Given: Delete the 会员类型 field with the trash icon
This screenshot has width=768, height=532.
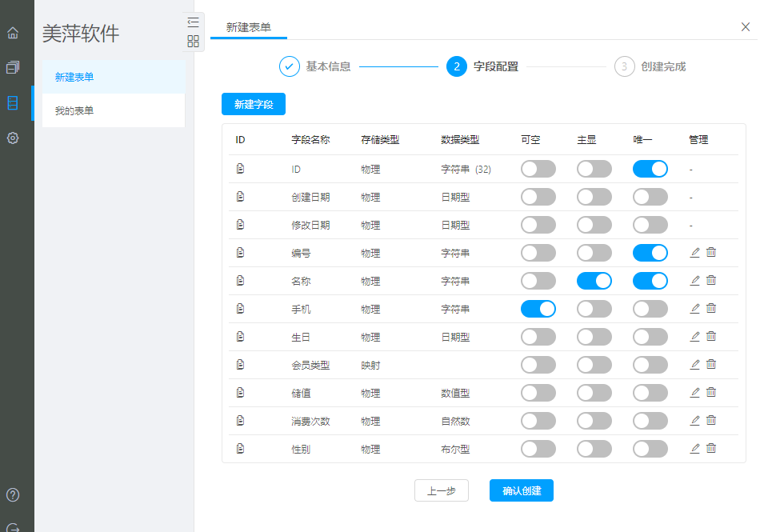Looking at the screenshot, I should pyautogui.click(x=711, y=364).
